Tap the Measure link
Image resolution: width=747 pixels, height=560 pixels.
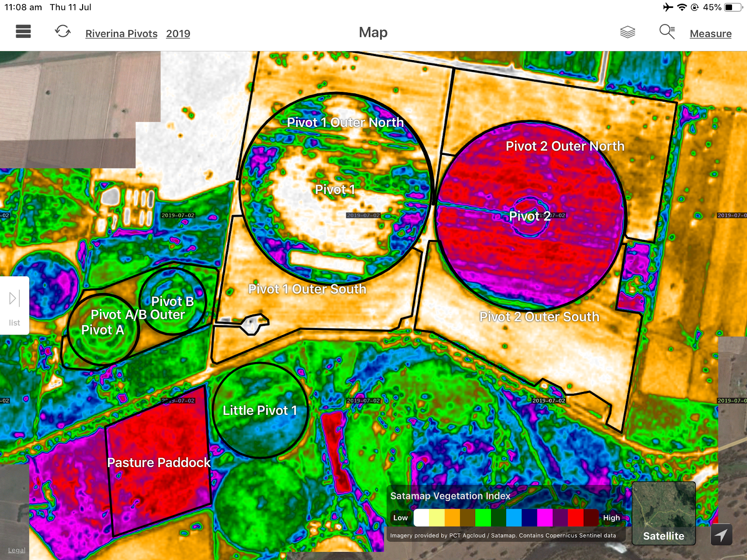pyautogui.click(x=711, y=34)
